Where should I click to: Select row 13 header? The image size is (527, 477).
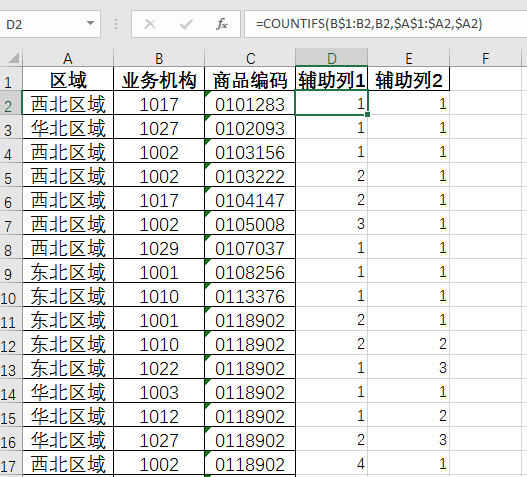coord(10,367)
